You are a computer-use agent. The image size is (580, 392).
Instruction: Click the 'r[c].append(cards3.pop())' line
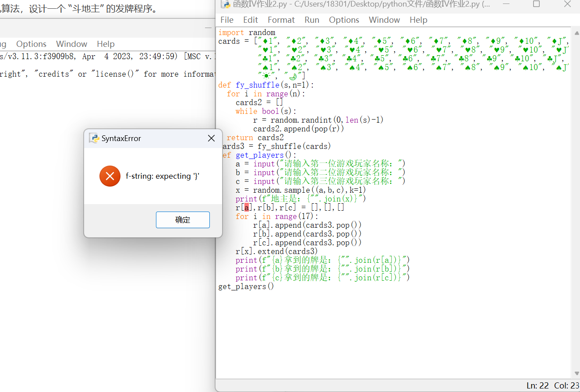pyautogui.click(x=308, y=243)
